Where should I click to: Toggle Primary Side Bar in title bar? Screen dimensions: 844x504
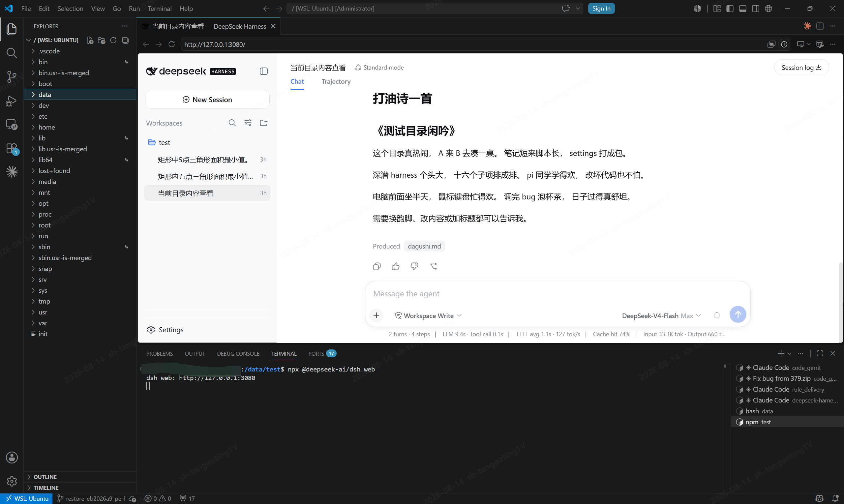[x=730, y=9]
